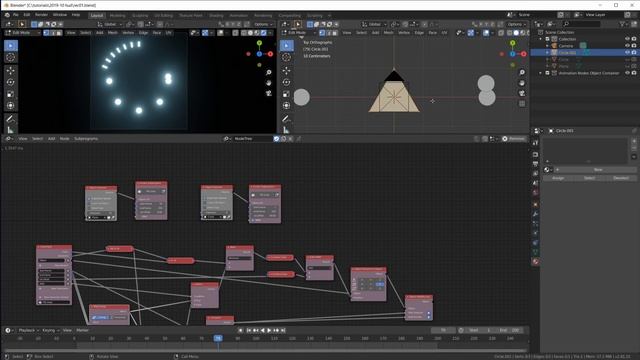Open the Render menu
This screenshot has height=360, width=640.
point(41,15)
